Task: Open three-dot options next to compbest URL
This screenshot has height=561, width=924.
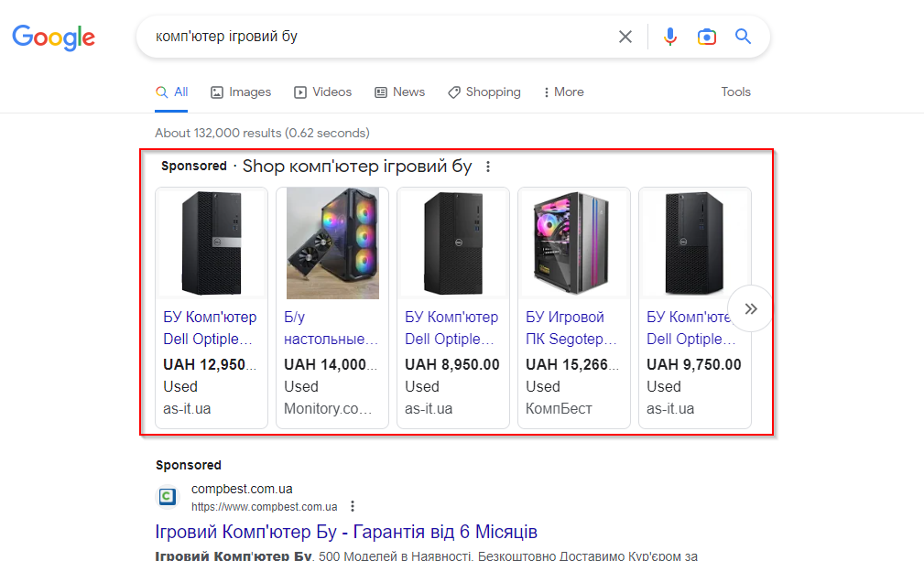Action: point(353,506)
